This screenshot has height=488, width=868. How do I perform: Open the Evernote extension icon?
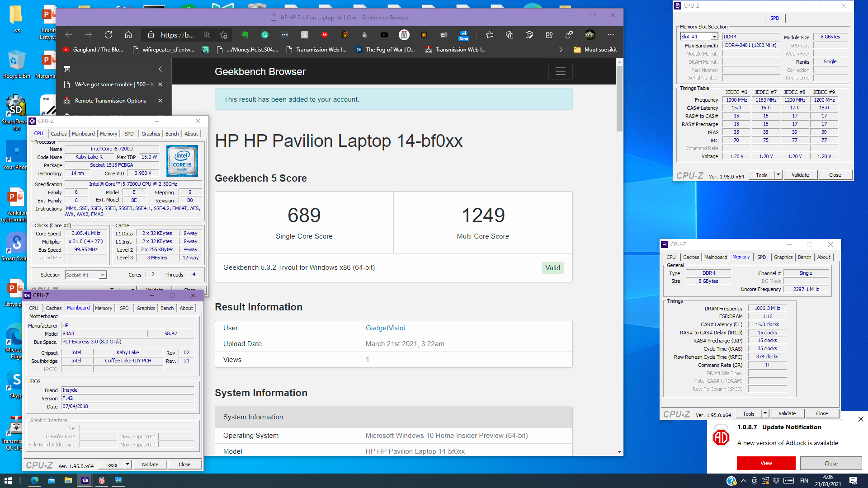[x=245, y=35]
